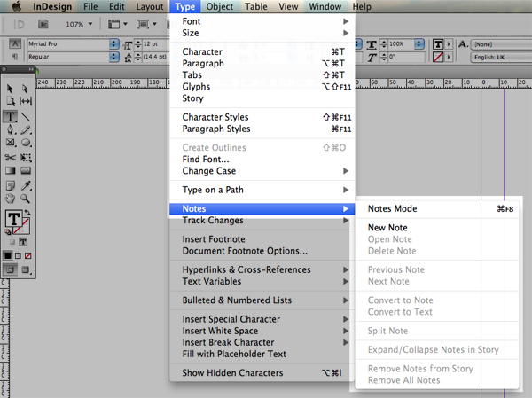Open the Regular font style dropdown

tap(114, 57)
